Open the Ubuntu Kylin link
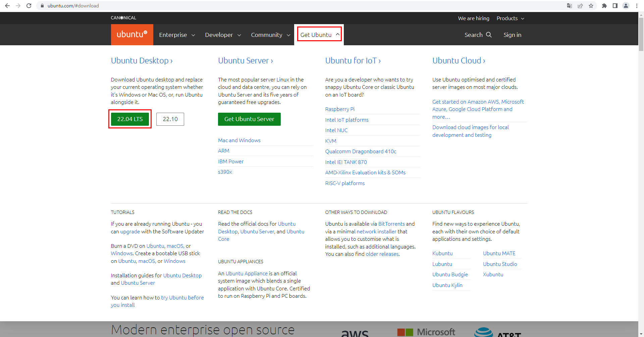The height and width of the screenshot is (337, 644). coord(447,285)
